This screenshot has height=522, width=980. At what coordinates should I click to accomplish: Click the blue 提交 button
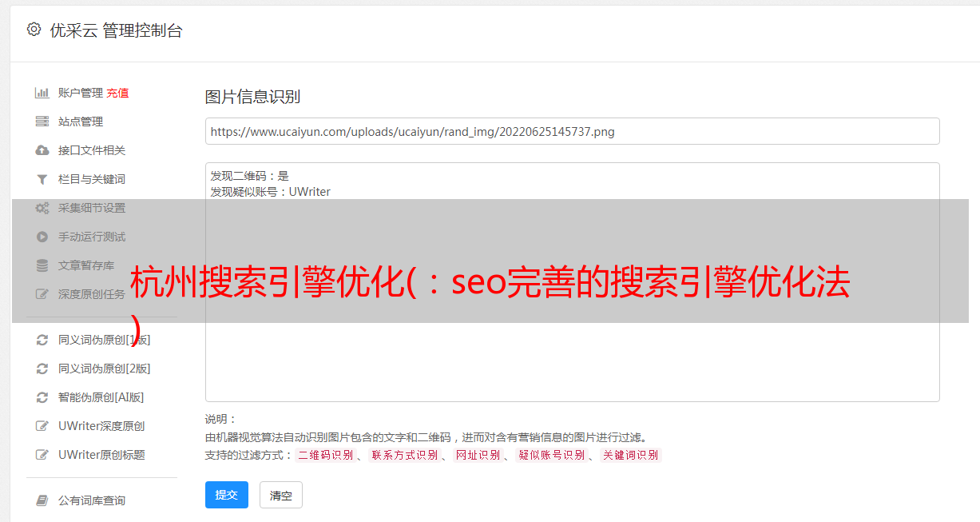pyautogui.click(x=227, y=495)
